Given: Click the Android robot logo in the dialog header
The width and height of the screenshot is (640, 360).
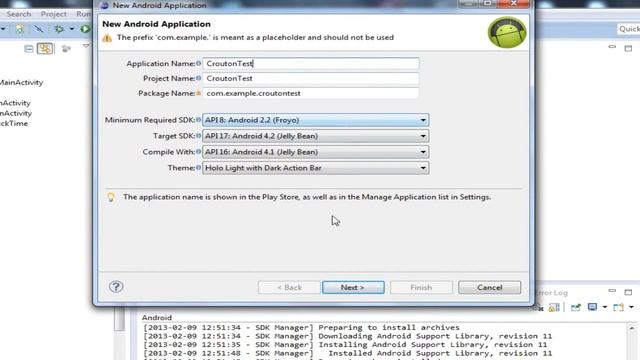Looking at the screenshot, I should pyautogui.click(x=507, y=32).
